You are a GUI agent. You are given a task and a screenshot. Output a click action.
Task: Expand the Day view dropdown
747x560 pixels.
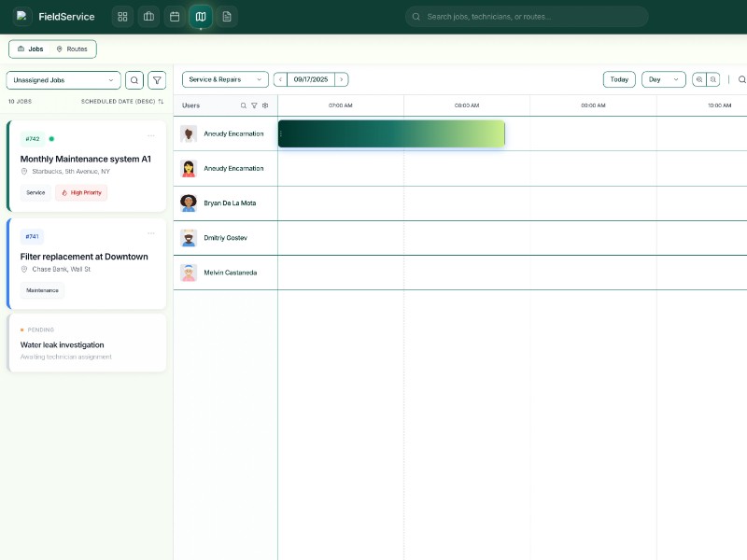pos(663,80)
